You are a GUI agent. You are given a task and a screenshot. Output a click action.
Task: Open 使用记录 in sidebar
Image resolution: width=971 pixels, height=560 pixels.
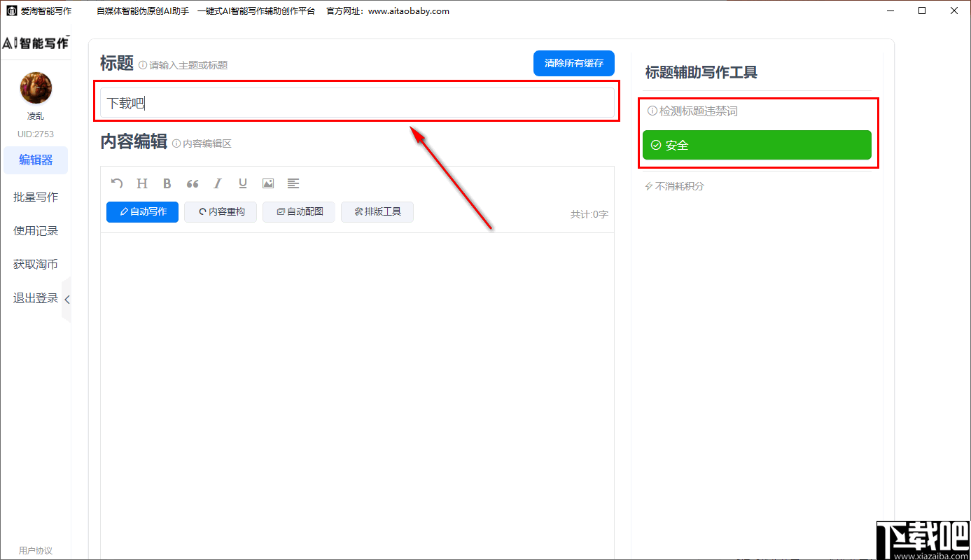pyautogui.click(x=36, y=230)
